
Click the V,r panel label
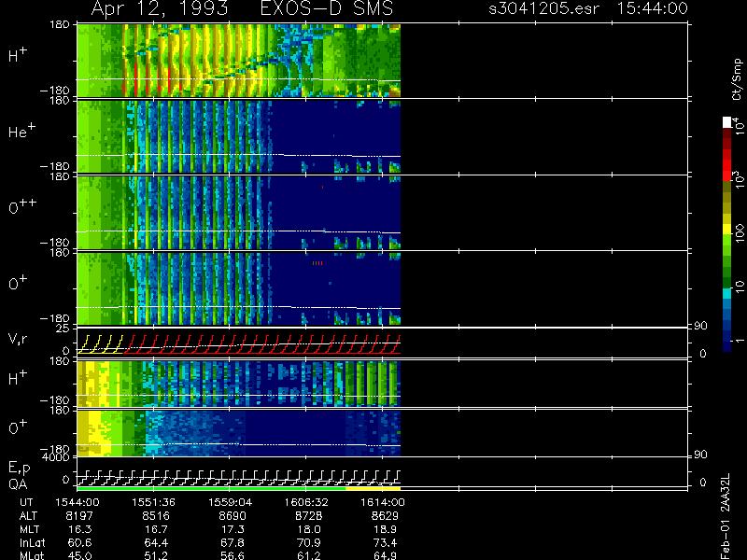[x=18, y=339]
